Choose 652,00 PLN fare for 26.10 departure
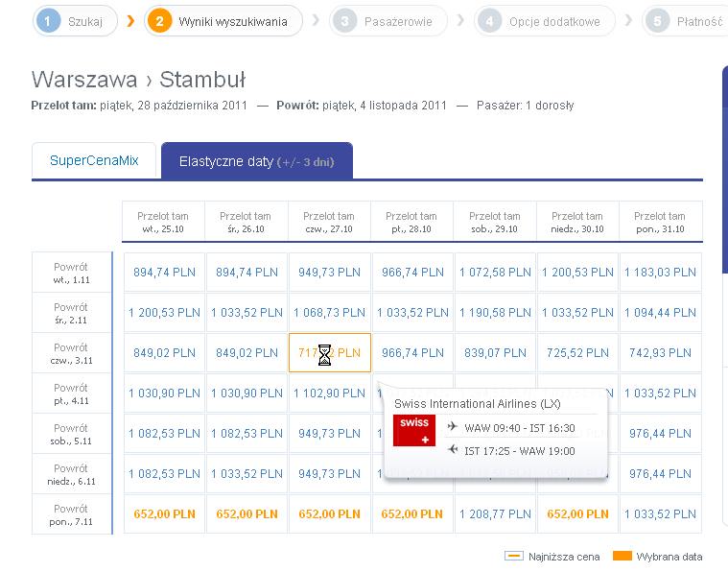 tap(247, 513)
